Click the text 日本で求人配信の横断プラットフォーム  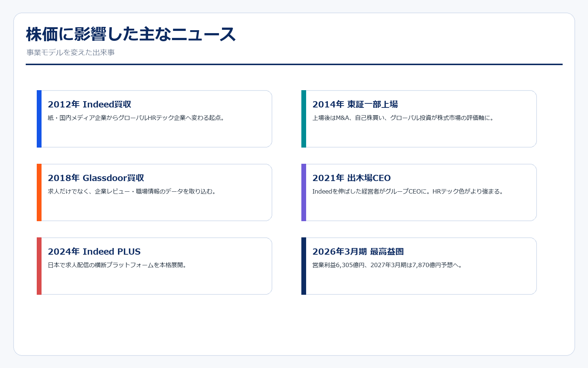click(101, 265)
